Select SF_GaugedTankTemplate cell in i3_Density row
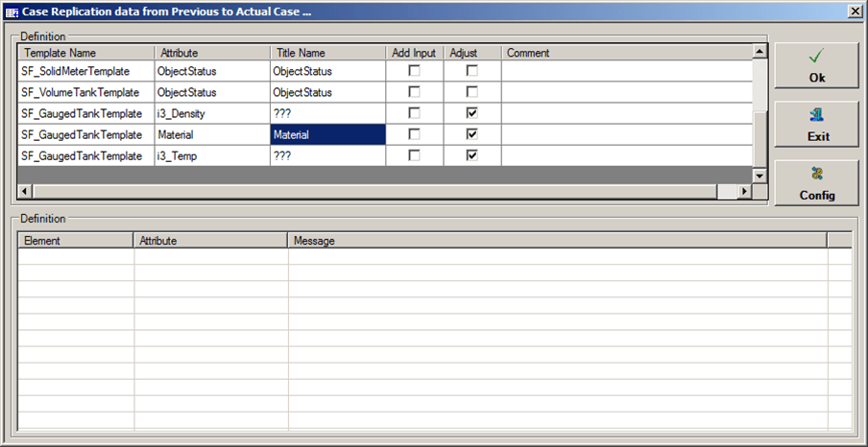 point(86,113)
